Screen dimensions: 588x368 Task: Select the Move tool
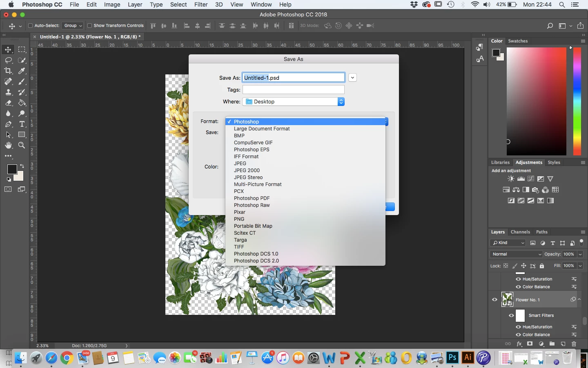pos(8,50)
